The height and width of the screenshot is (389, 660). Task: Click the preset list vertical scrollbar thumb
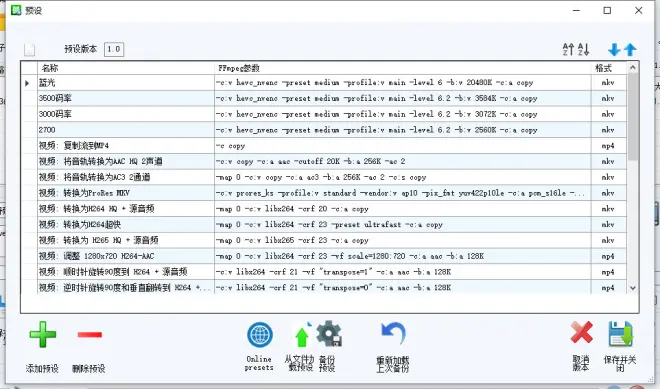pyautogui.click(x=633, y=117)
